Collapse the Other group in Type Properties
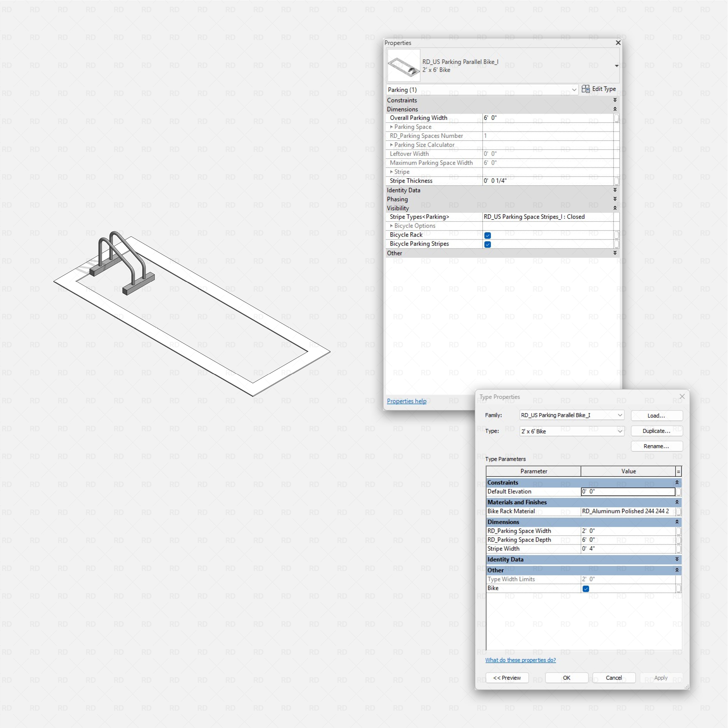Image resolution: width=728 pixels, height=728 pixels. 677,570
